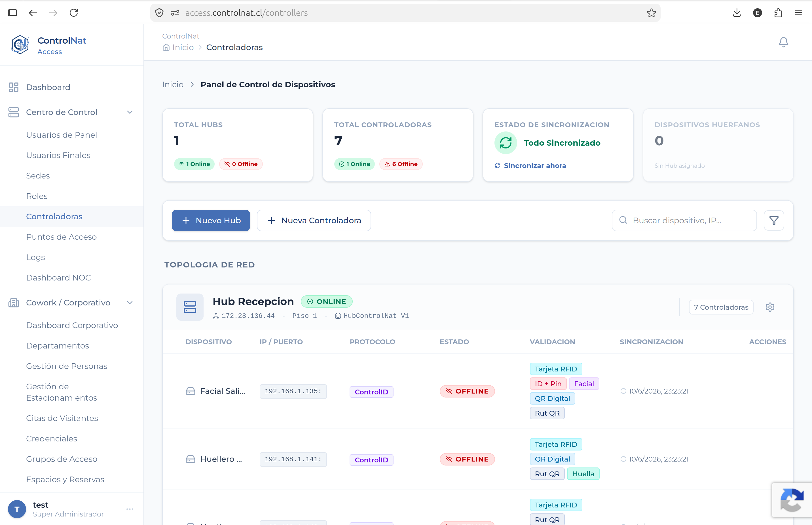812x525 pixels.
Task: Click the ControlNat logo icon
Action: tap(20, 45)
